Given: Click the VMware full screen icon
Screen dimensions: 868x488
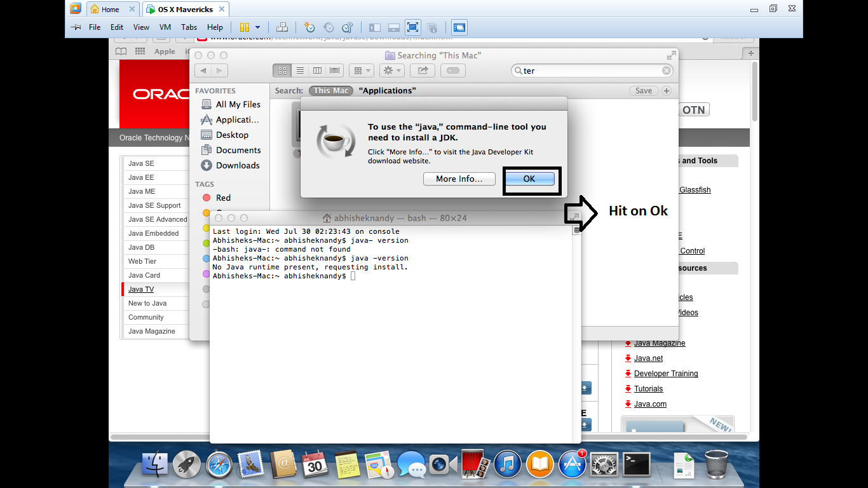Looking at the screenshot, I should [412, 27].
